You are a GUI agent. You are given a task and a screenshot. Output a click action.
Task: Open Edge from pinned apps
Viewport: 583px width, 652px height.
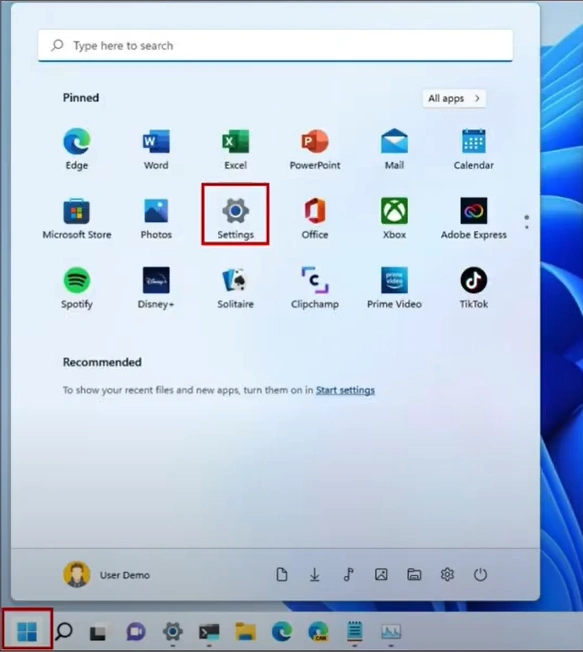pos(77,149)
